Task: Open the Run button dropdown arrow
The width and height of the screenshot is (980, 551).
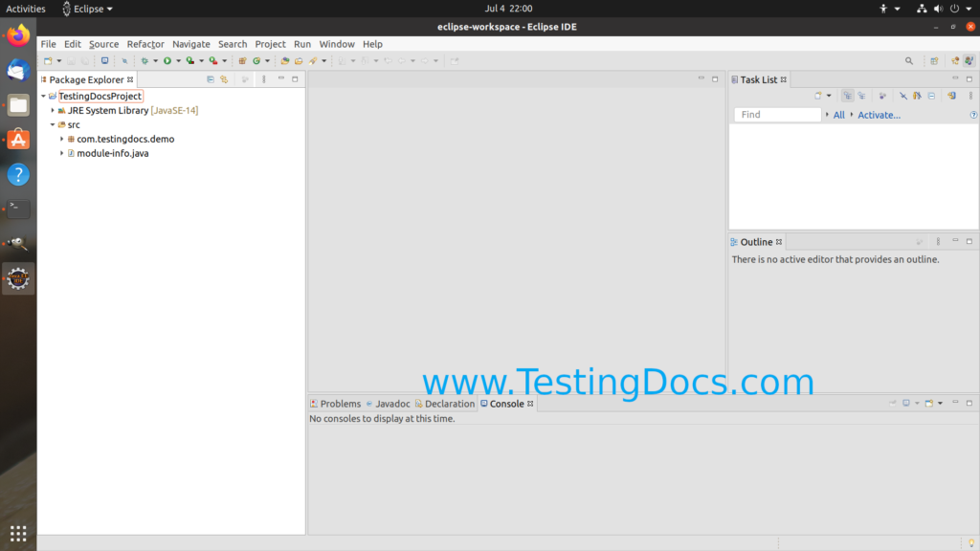Action: pos(178,60)
